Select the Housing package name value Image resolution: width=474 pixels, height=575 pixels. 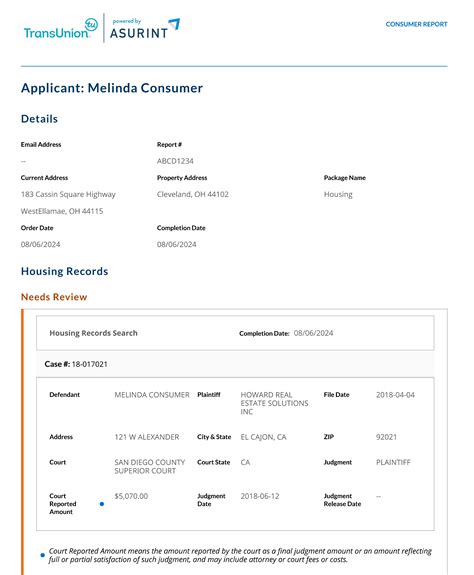(338, 194)
